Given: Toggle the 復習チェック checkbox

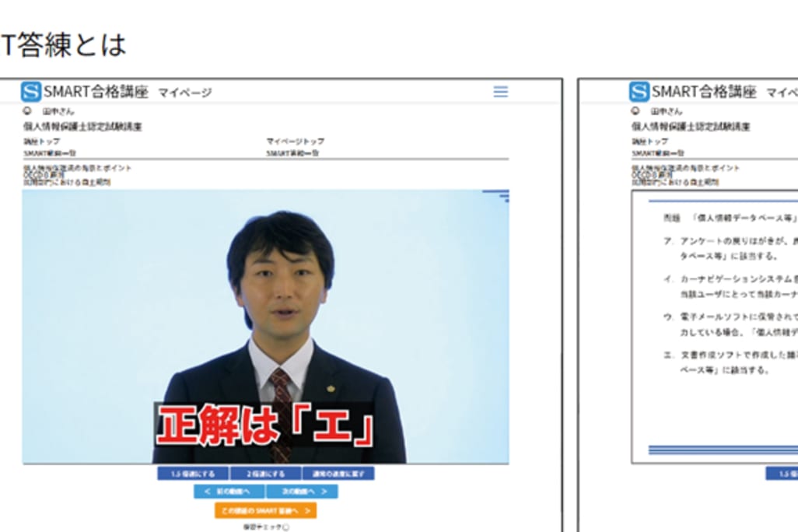Looking at the screenshot, I should (x=286, y=527).
